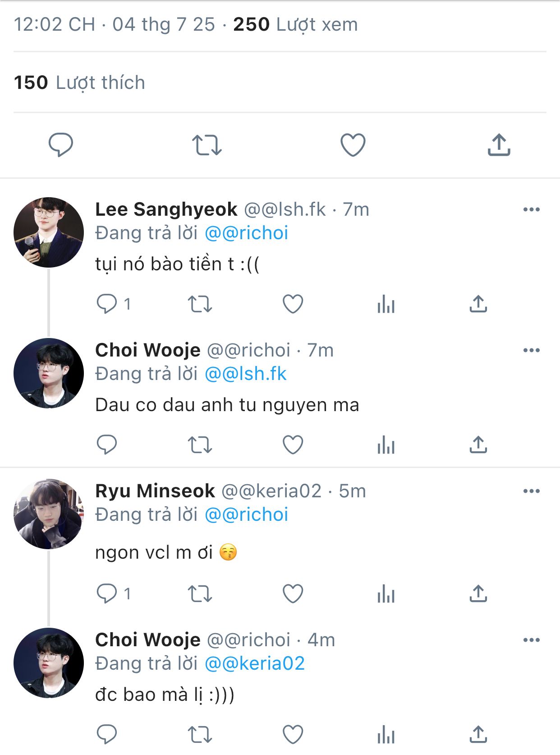Reply to Lee Sanghyeok's comment
The width and height of the screenshot is (560, 755).
[x=107, y=304]
